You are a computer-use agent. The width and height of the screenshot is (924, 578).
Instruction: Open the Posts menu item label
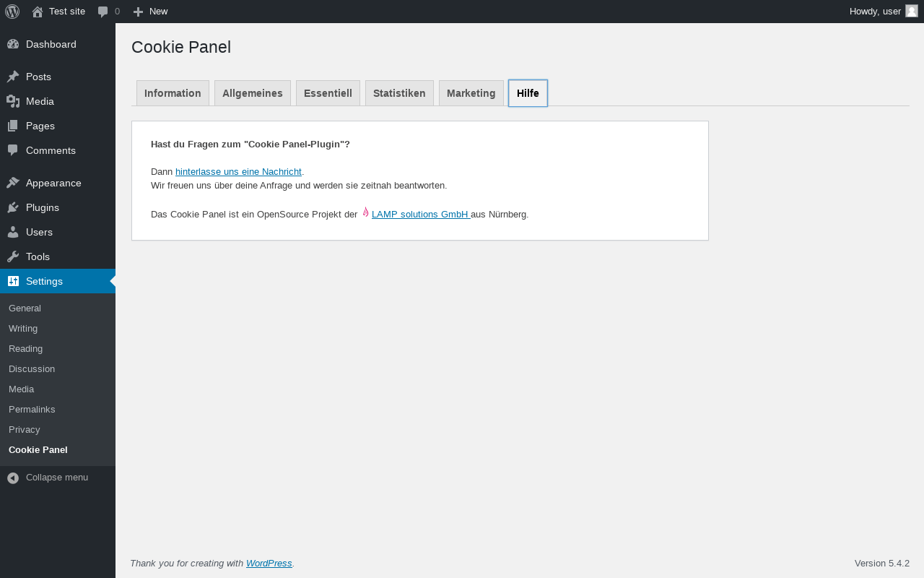click(x=38, y=77)
